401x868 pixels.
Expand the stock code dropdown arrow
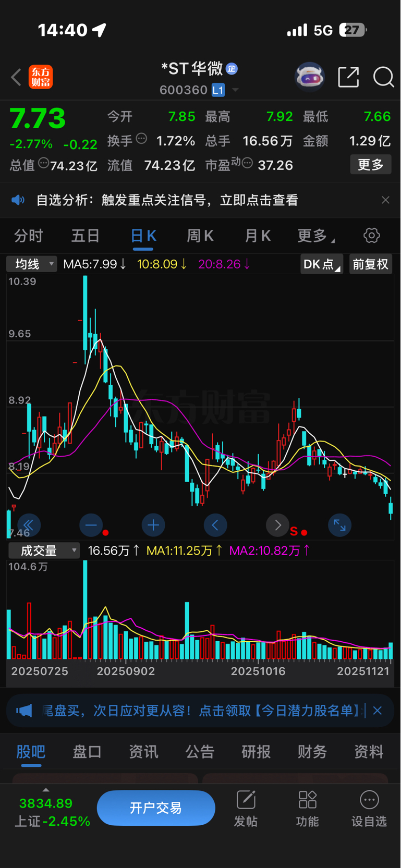[235, 90]
